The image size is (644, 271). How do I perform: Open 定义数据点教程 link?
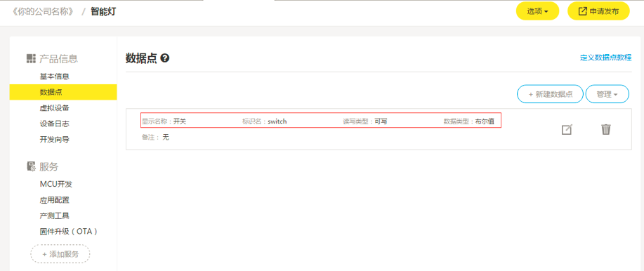tap(605, 58)
